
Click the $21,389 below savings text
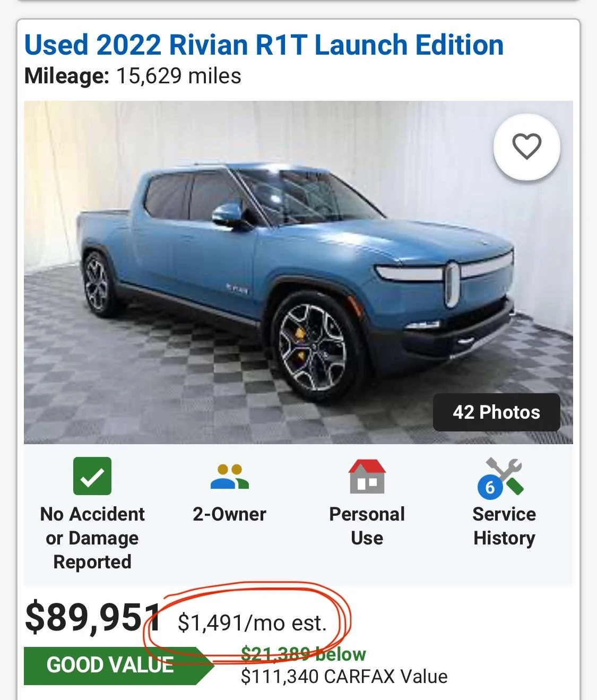click(303, 654)
